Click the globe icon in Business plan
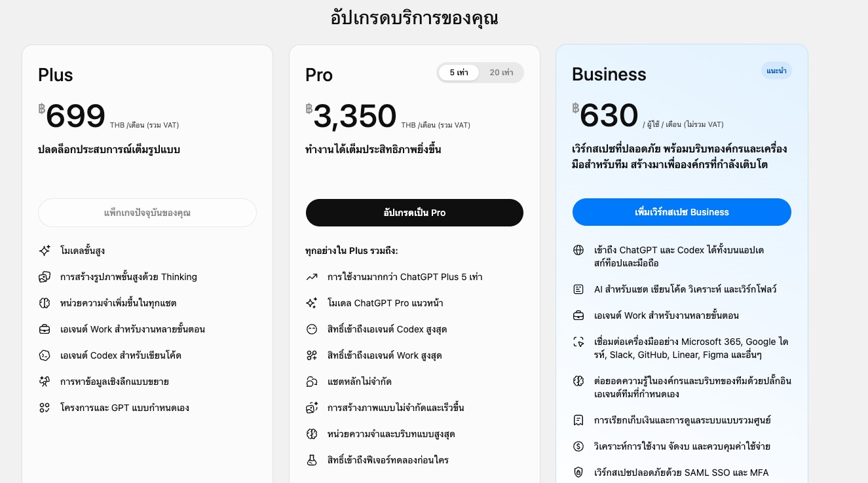Image resolution: width=868 pixels, height=483 pixels. (x=578, y=250)
